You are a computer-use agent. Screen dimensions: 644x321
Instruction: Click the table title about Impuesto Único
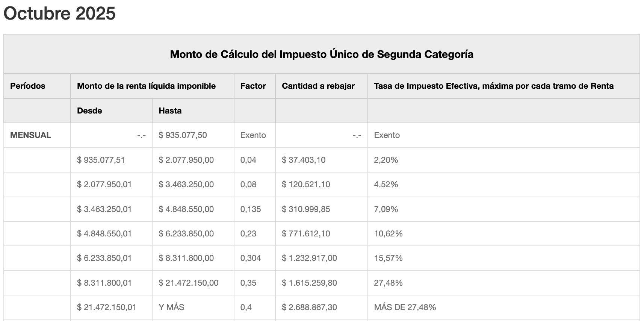(x=322, y=54)
